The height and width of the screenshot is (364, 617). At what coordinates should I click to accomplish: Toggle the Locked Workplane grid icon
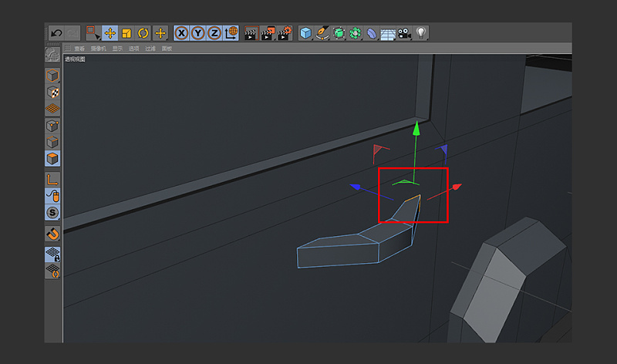(52, 254)
